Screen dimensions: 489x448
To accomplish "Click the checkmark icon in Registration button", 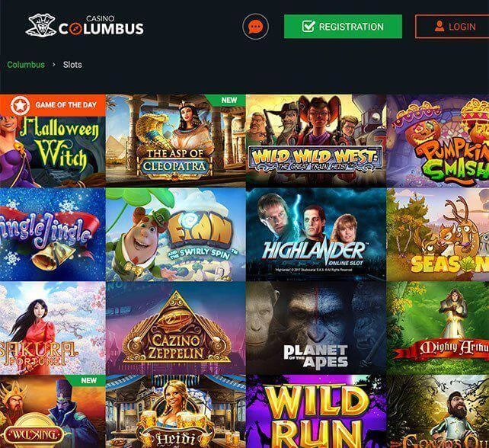I will pyautogui.click(x=308, y=27).
